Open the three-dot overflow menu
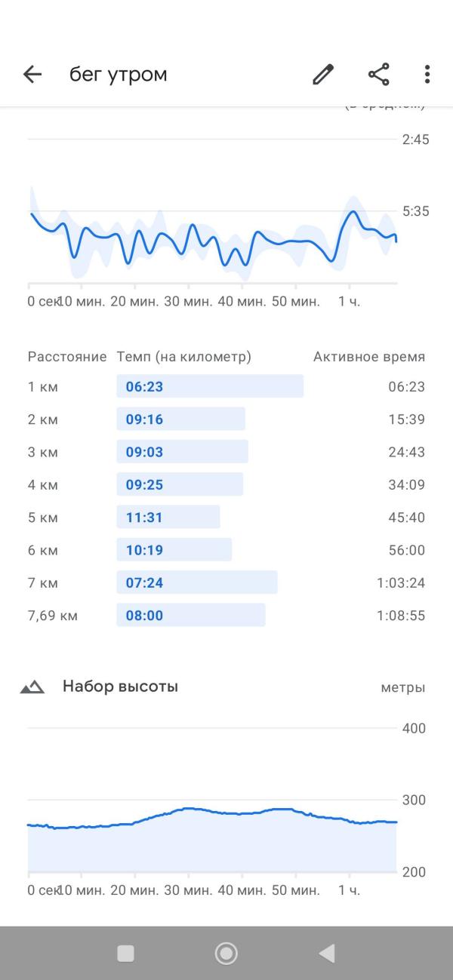 (x=427, y=74)
